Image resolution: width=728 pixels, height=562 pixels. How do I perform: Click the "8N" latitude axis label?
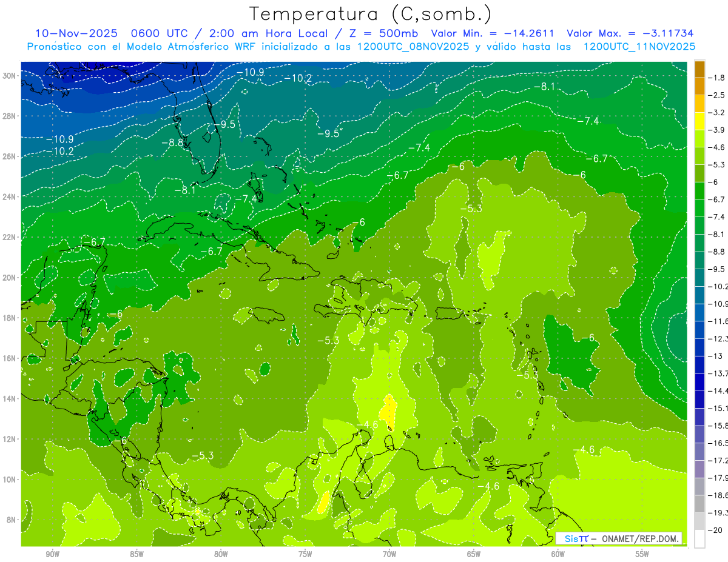tap(12, 520)
